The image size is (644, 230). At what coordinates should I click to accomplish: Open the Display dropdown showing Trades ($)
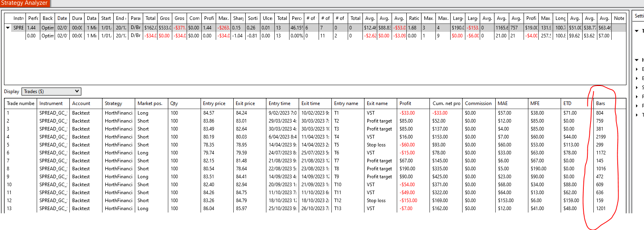[x=51, y=92]
